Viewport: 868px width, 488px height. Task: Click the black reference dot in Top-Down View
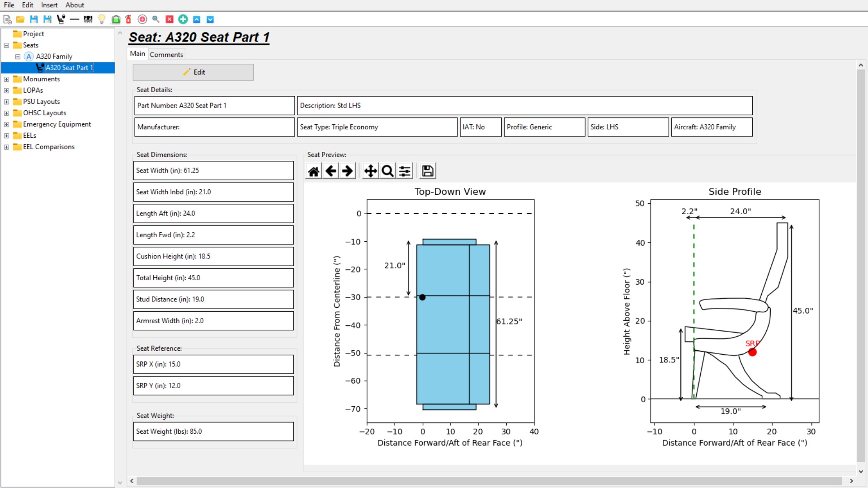tap(422, 297)
